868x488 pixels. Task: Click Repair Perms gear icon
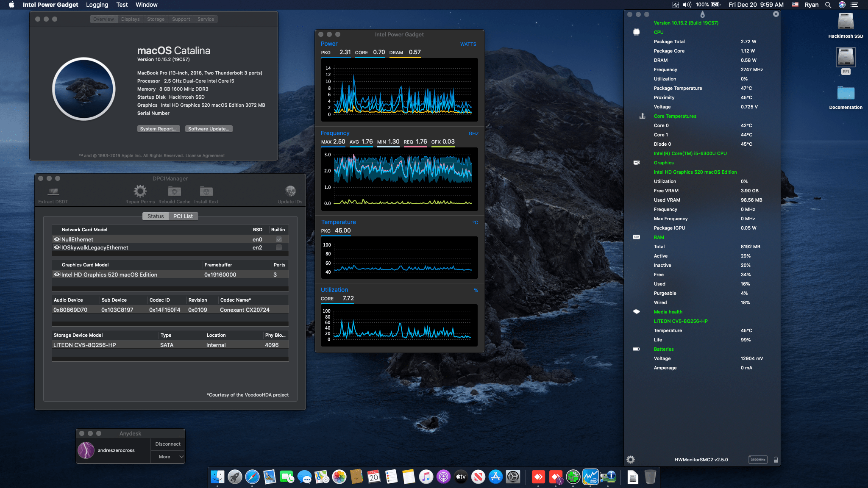[140, 191]
